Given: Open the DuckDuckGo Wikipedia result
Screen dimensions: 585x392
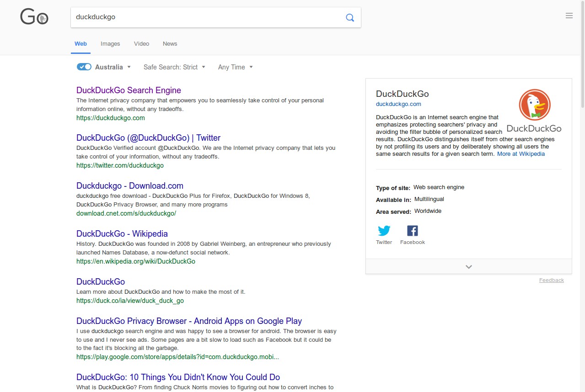Looking at the screenshot, I should 122,233.
